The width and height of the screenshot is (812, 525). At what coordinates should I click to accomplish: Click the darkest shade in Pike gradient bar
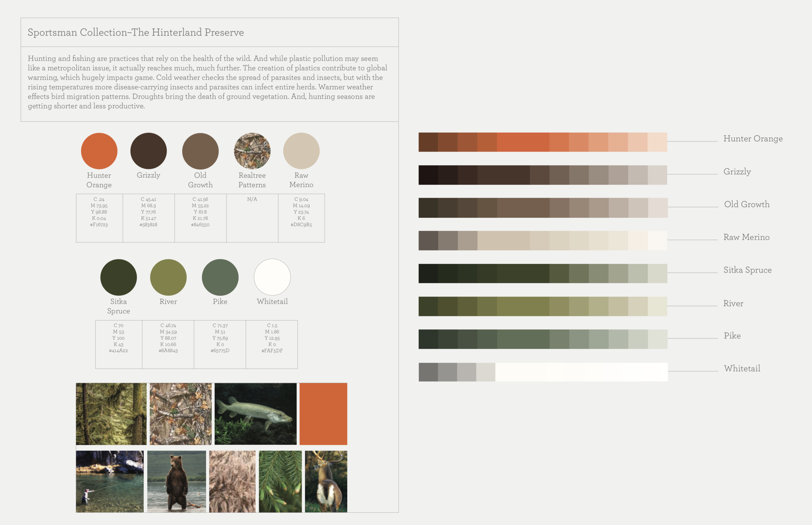coord(428,339)
